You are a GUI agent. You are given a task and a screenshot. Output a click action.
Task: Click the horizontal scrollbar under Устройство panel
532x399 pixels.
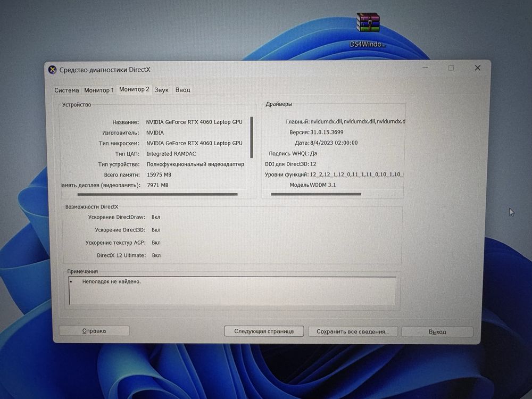[157, 194]
